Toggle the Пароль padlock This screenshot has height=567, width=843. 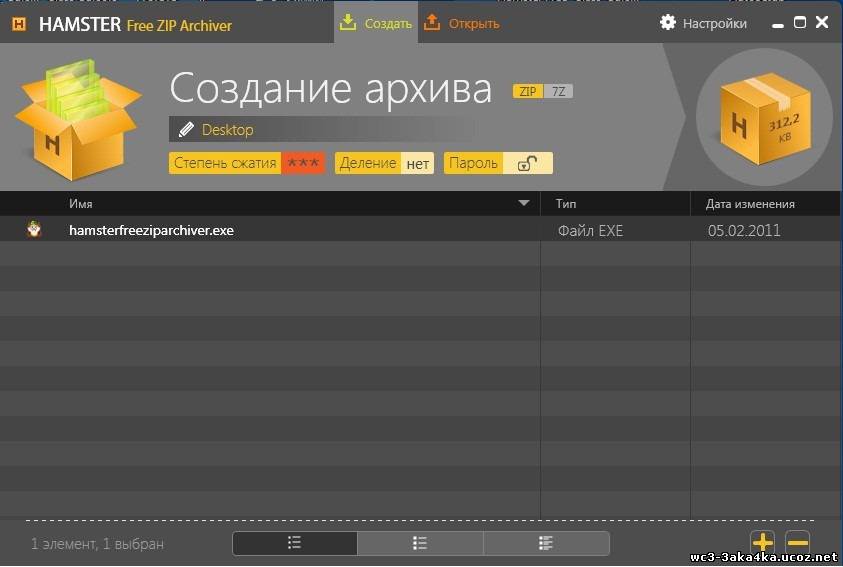526,164
